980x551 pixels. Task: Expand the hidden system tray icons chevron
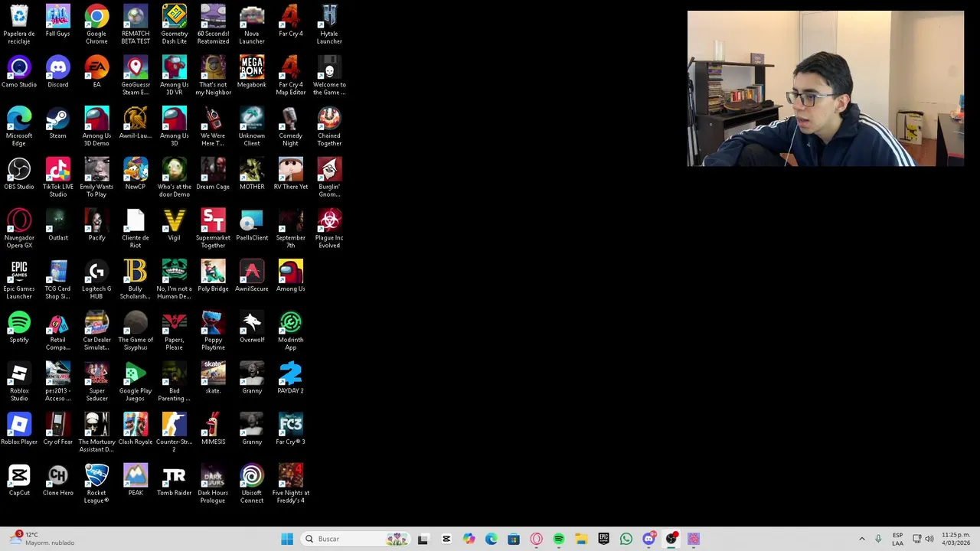(x=862, y=539)
